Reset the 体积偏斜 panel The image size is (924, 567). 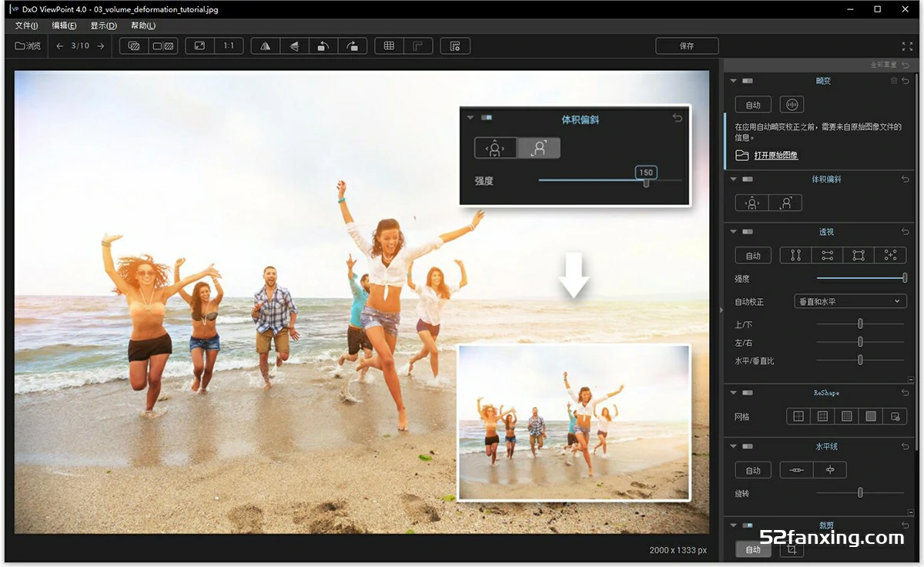click(x=906, y=179)
